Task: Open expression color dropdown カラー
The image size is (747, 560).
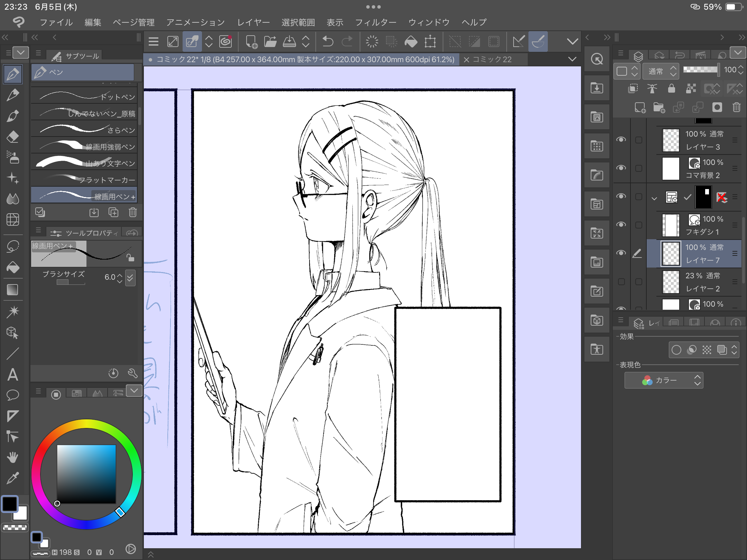Action: tap(664, 380)
